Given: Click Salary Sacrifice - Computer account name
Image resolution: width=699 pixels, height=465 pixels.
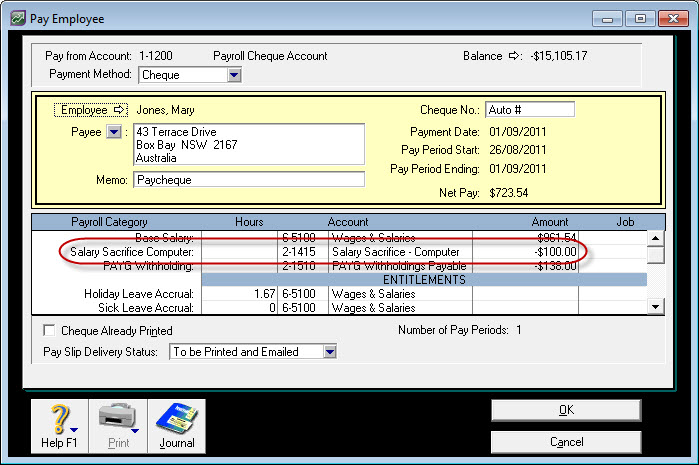Looking at the screenshot, I should (395, 252).
